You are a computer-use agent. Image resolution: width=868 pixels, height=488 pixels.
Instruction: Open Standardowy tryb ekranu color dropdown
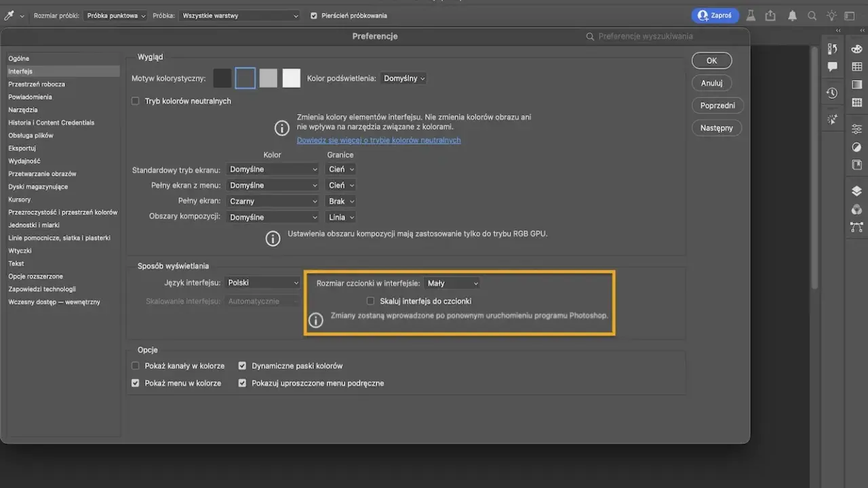point(273,169)
